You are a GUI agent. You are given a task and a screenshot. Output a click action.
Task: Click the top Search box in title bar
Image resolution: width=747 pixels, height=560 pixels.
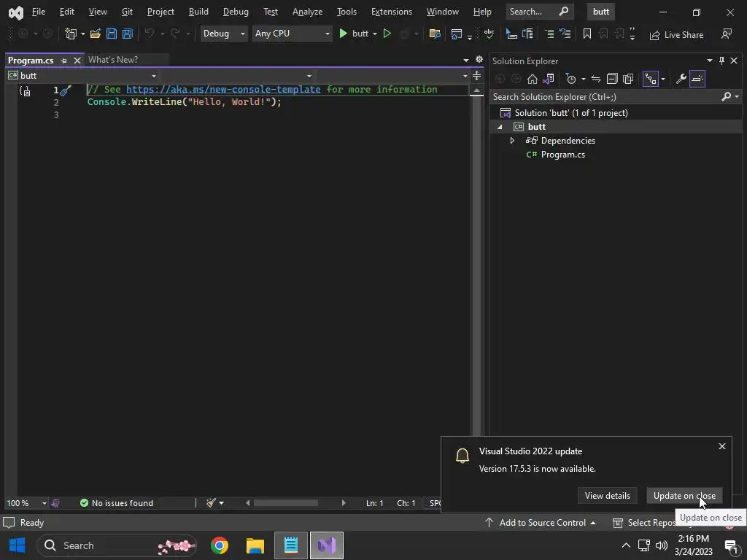pyautogui.click(x=539, y=12)
